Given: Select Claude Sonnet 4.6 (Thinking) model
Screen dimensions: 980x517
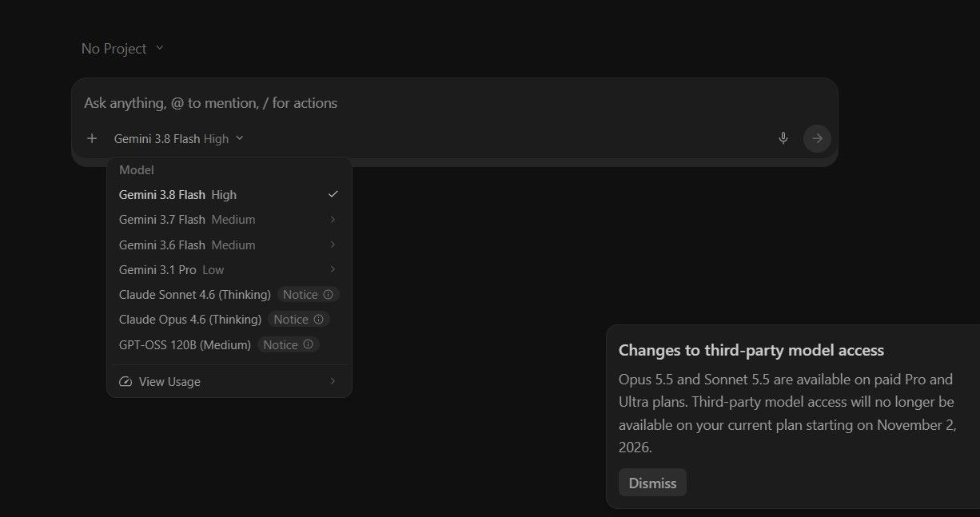Looking at the screenshot, I should [229, 294].
